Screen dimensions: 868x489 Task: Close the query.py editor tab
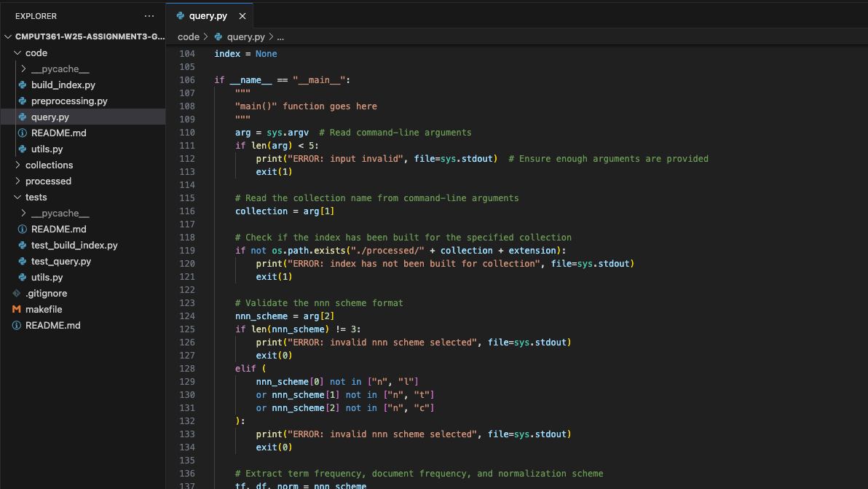[x=242, y=16]
